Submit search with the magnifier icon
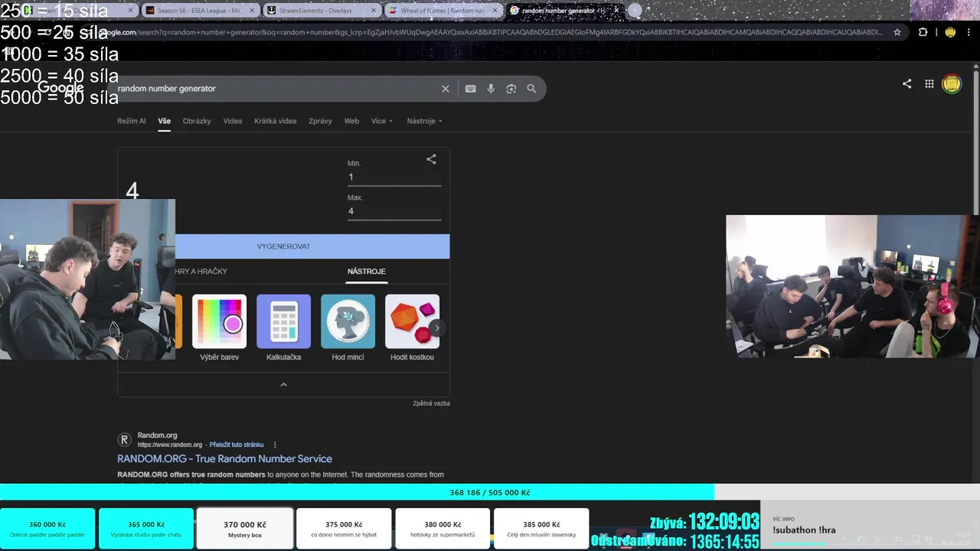This screenshot has width=980, height=551. pos(531,89)
